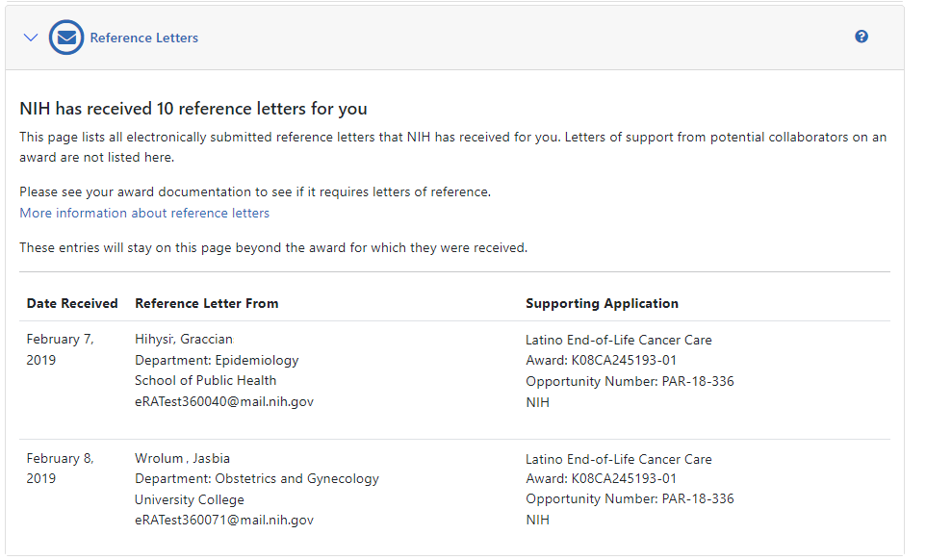This screenshot has height=560, width=926.
Task: Click the heading NIH has received 10 reference letters
Action: tap(193, 109)
